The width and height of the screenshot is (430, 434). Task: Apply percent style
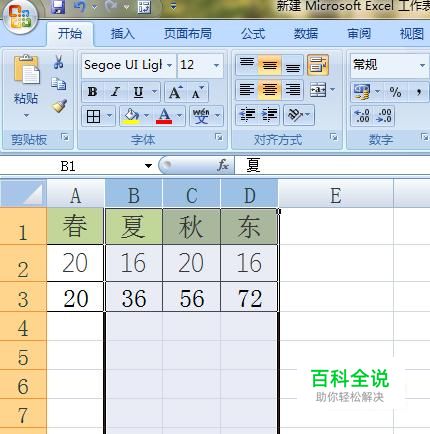[x=395, y=92]
